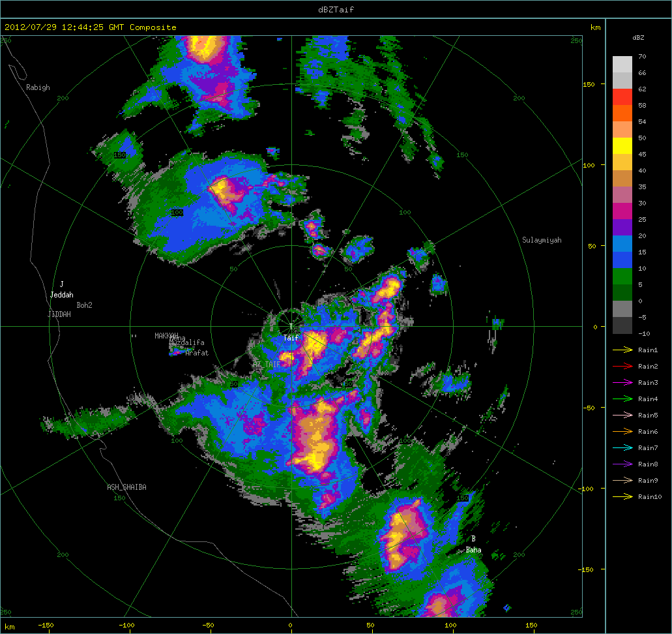
Task: Click the Rain6 legend label
Action: pos(648,432)
